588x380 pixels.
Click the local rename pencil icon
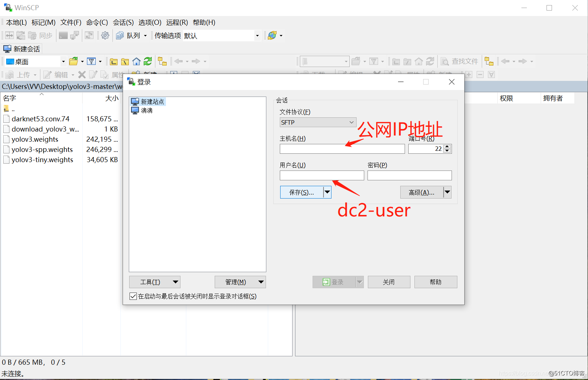click(x=93, y=75)
